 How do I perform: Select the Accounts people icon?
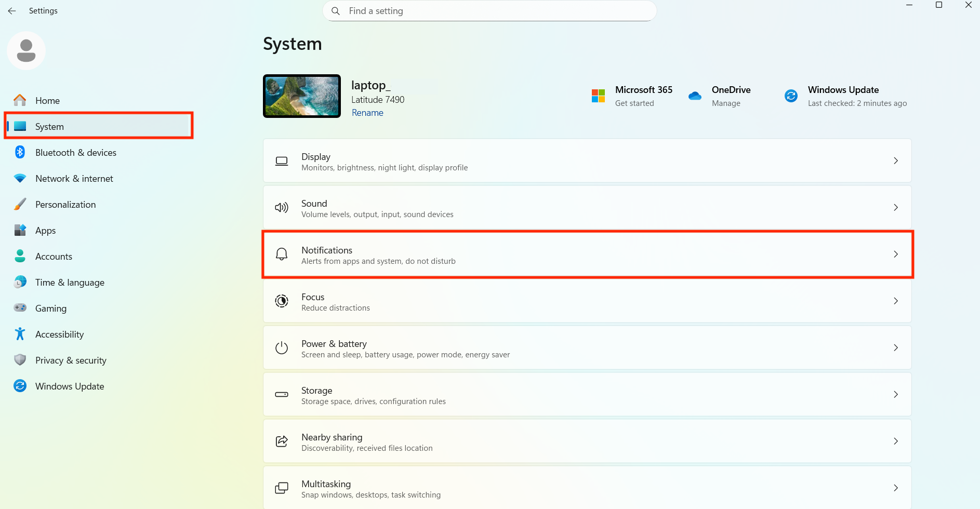[20, 256]
